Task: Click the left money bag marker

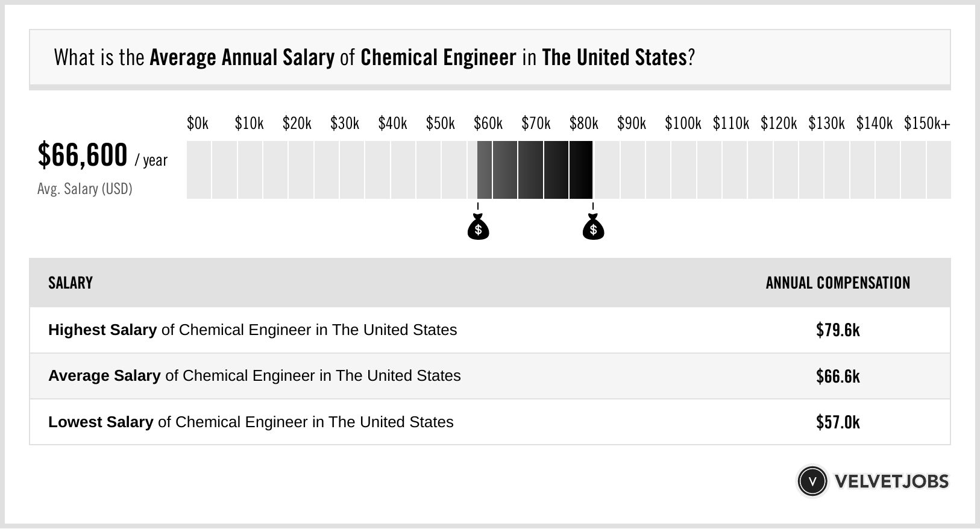Action: (x=478, y=227)
